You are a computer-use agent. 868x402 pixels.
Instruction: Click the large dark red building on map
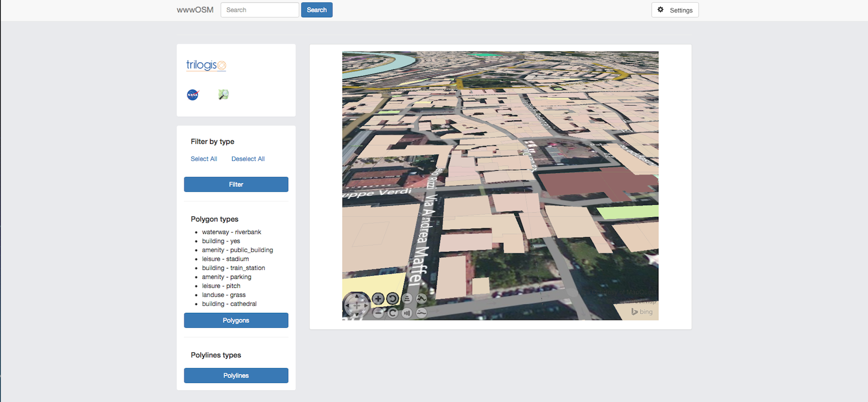coord(597,183)
